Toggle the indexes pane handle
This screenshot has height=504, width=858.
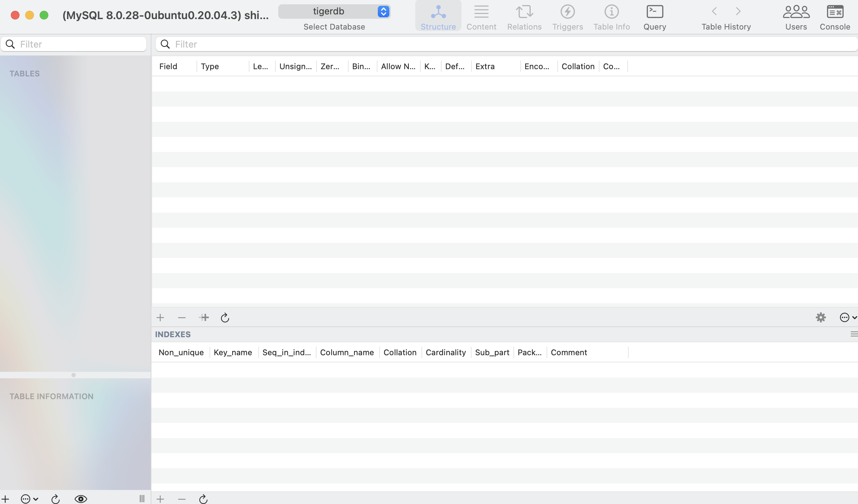[x=854, y=334]
